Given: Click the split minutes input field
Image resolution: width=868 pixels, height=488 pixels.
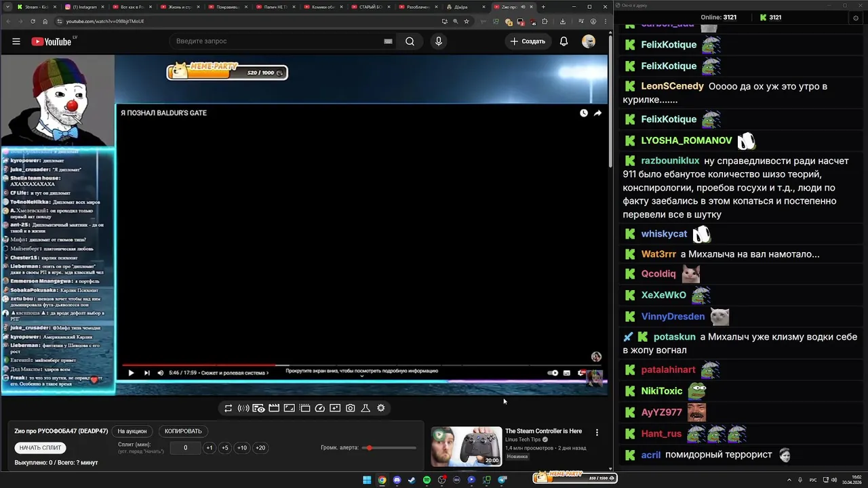Looking at the screenshot, I should point(185,448).
